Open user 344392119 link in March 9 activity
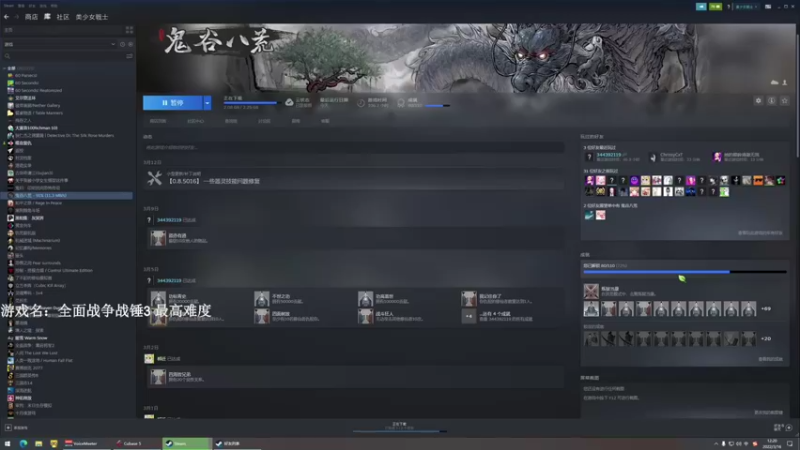The width and height of the screenshot is (800, 450). (x=169, y=220)
